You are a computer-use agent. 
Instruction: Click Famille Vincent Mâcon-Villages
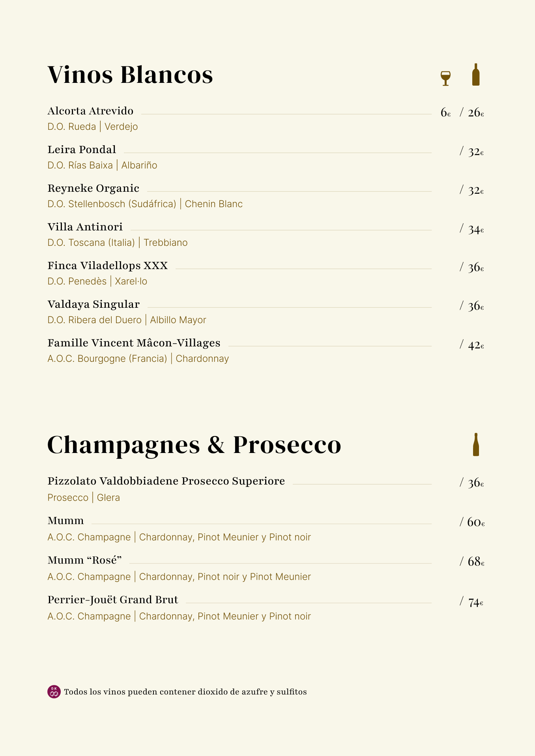[x=134, y=343]
